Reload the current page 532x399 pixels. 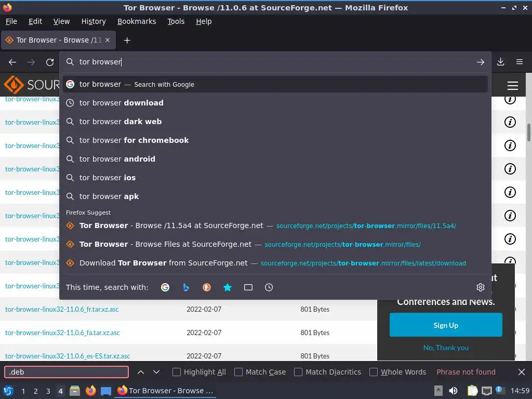(50, 62)
